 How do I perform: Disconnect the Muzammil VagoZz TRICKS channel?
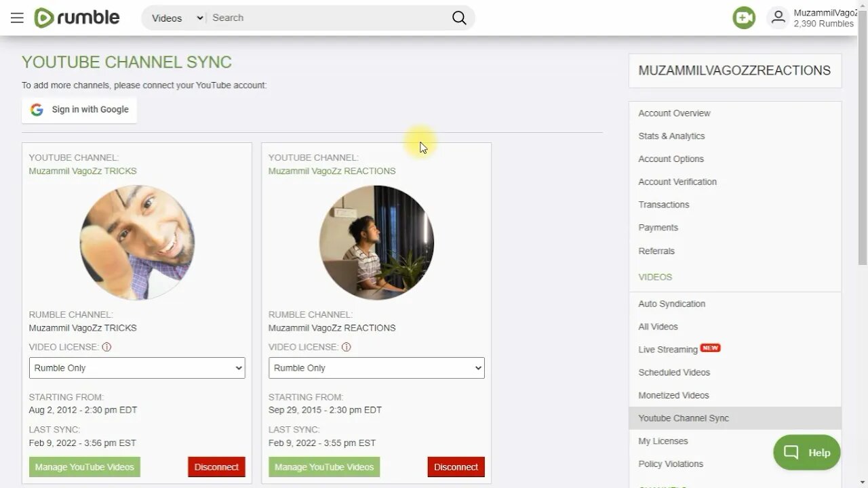(216, 467)
